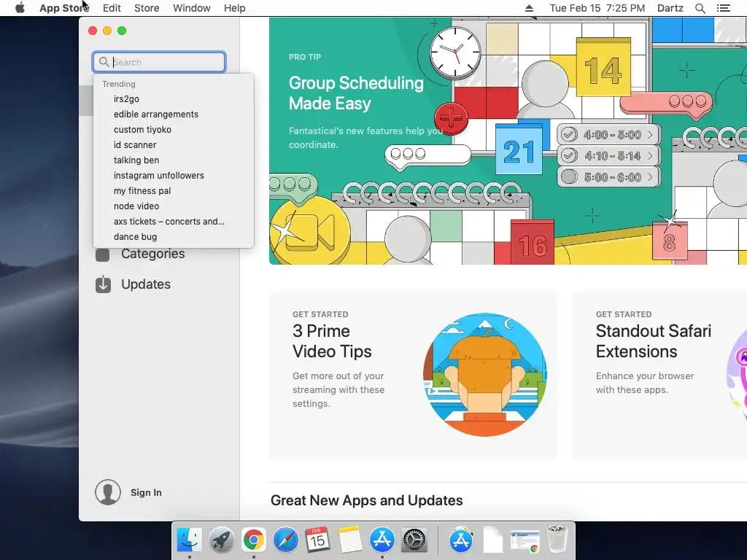Click the Sign In profile avatar
Screen dimensions: 747x560
[x=108, y=492]
